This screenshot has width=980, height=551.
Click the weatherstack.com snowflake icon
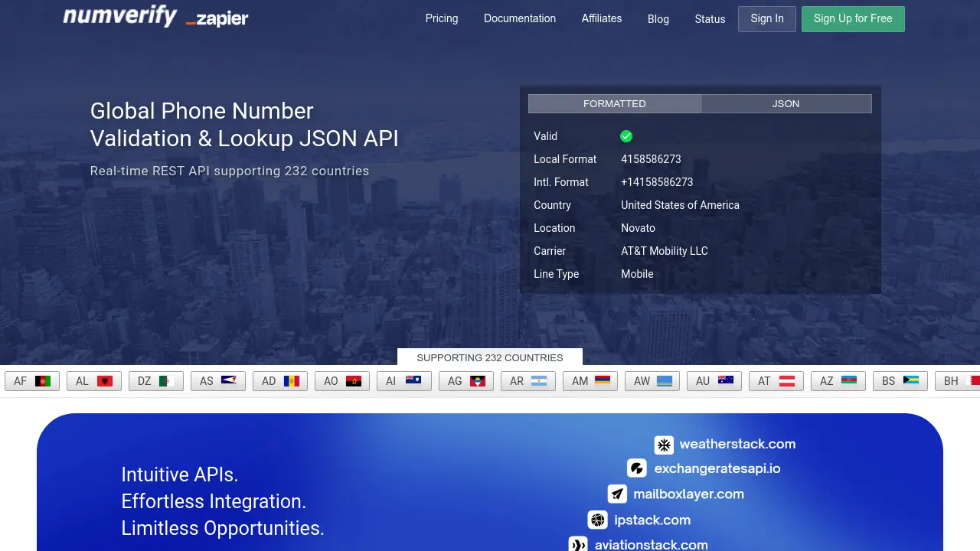[x=664, y=445]
